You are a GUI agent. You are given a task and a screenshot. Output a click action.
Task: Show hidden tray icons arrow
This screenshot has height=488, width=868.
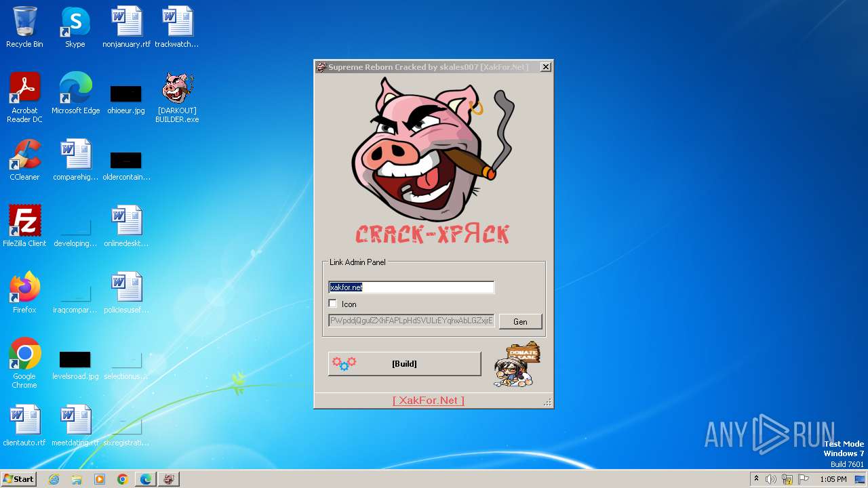point(756,479)
